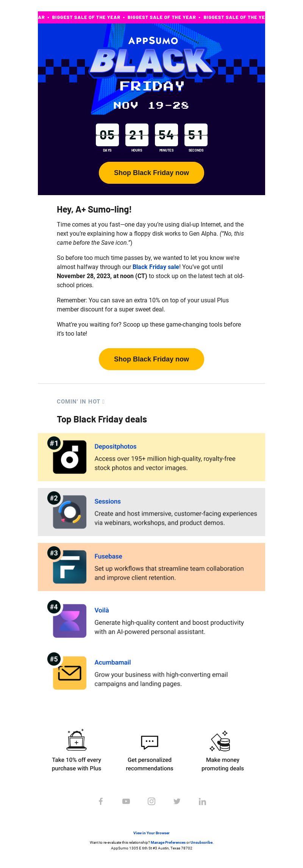
Task: Click the Fusebase logo icon
Action: pyautogui.click(x=70, y=567)
